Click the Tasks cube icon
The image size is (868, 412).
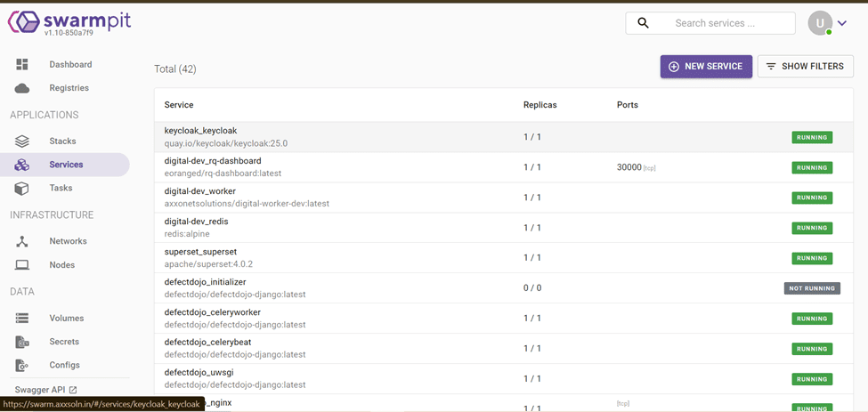point(22,189)
